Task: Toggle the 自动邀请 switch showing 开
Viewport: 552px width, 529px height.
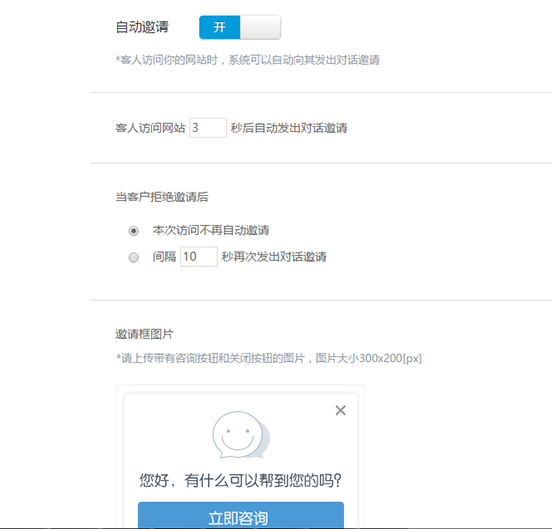Action: click(x=240, y=27)
